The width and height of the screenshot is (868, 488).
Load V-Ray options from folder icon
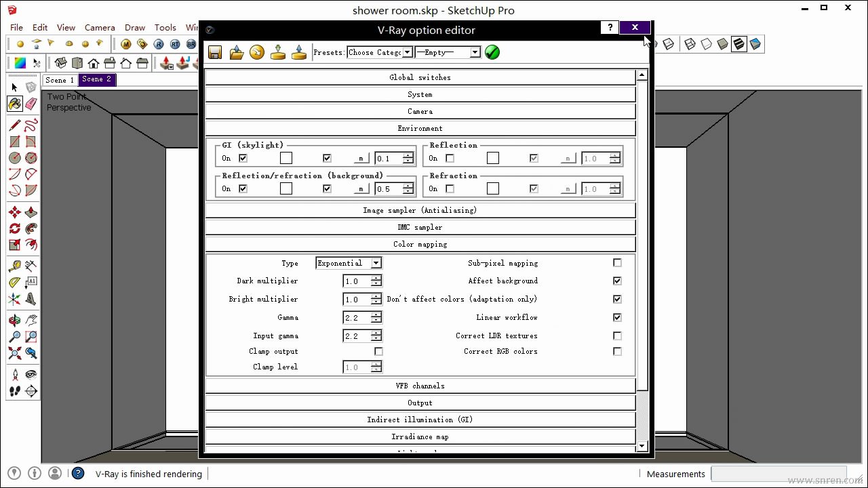point(236,52)
